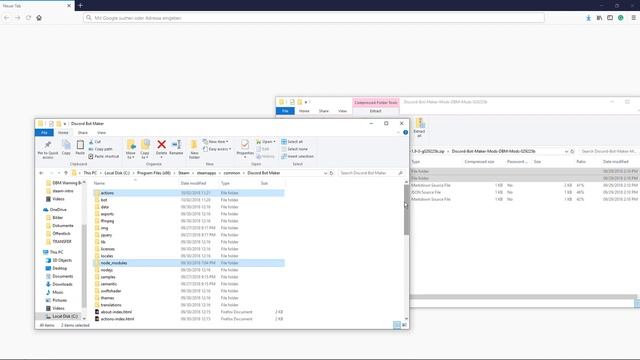The image size is (640, 360).
Task: Open a new Firefox tab with plus
Action: tap(80, 6)
